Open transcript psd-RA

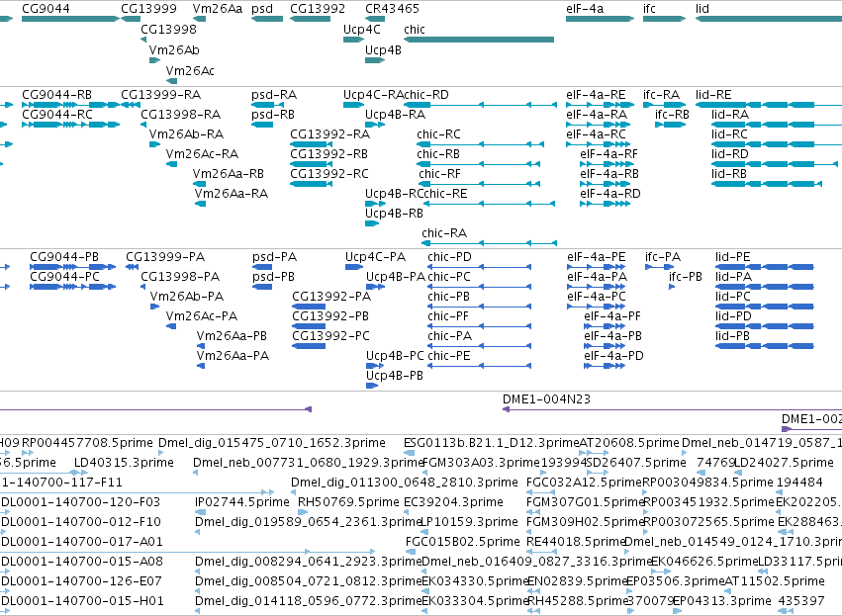coord(274,95)
